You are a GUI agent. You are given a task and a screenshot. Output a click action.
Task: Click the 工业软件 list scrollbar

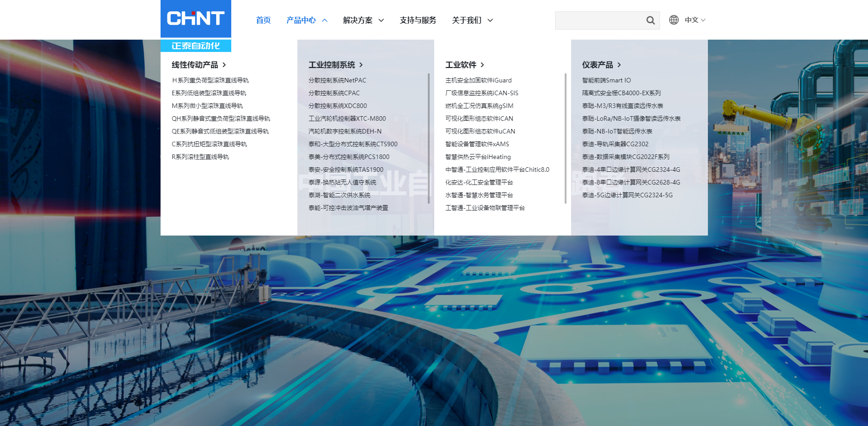[566, 137]
